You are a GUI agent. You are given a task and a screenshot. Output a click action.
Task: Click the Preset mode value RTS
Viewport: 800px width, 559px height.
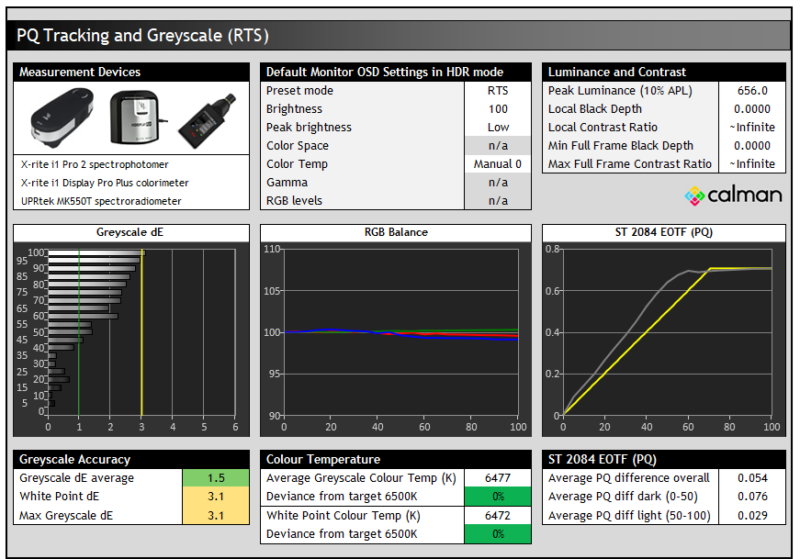[497, 91]
